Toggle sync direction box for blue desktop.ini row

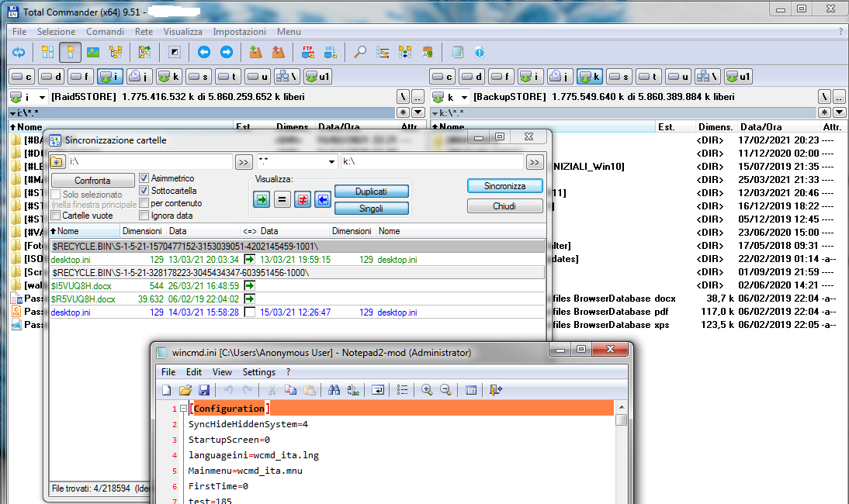coord(250,312)
